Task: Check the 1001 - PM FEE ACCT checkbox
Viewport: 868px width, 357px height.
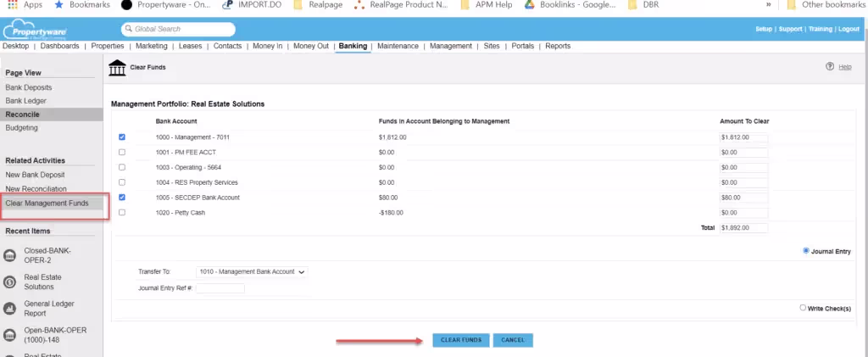Action: point(122,152)
